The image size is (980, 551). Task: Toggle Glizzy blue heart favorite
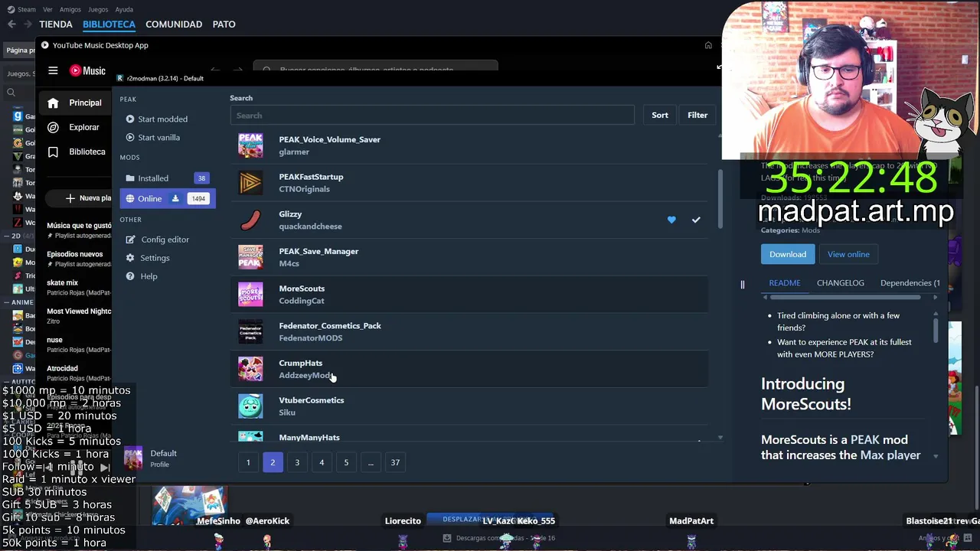(x=671, y=220)
